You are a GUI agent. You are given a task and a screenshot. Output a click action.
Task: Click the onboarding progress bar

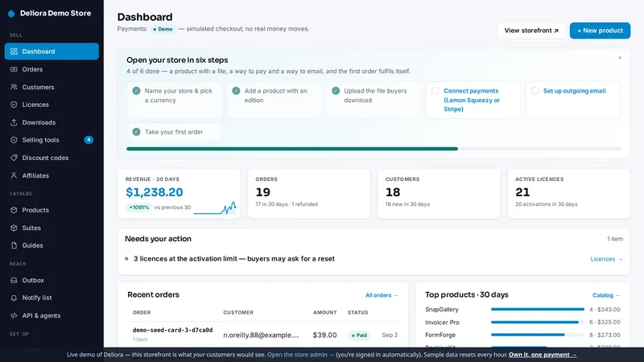(374, 149)
